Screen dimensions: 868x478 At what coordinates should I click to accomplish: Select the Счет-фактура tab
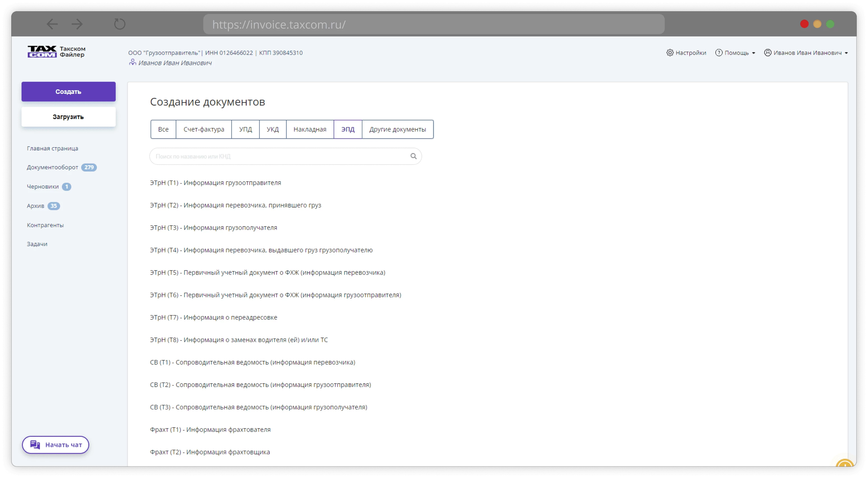tap(204, 129)
